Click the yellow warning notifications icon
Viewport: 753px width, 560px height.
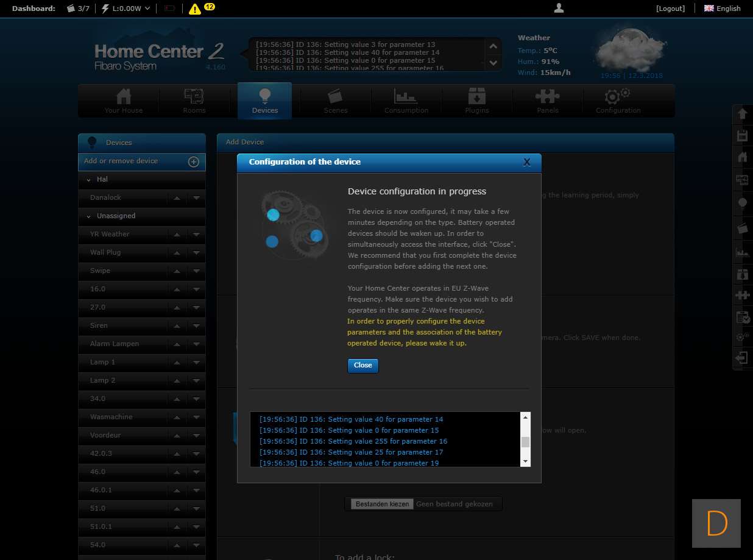[x=195, y=9]
